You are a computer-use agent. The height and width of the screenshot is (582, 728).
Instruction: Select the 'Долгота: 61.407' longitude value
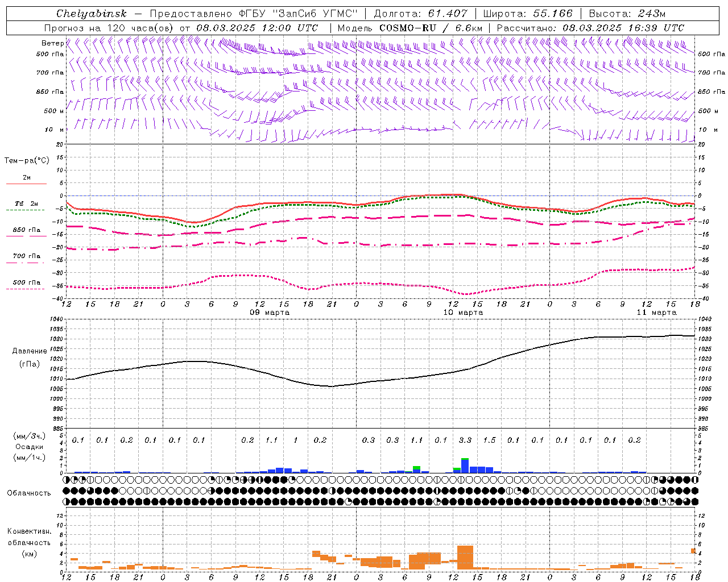point(420,14)
